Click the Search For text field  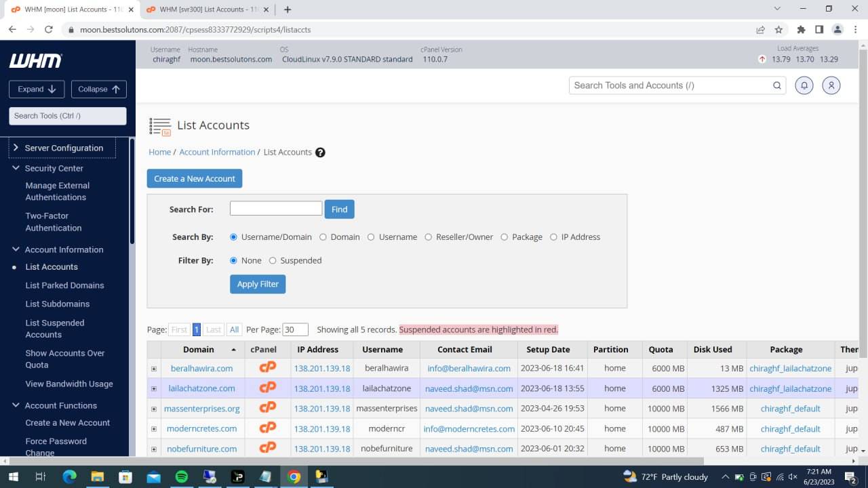tap(275, 209)
